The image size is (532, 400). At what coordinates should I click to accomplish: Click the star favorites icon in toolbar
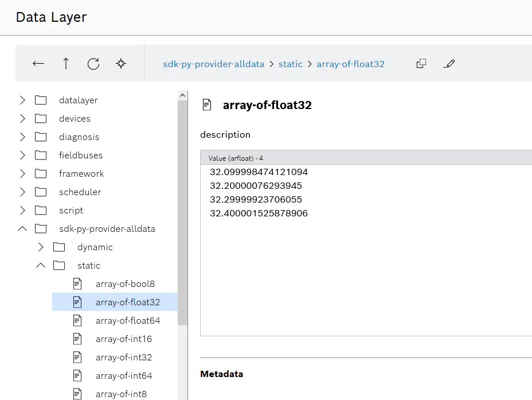click(121, 64)
